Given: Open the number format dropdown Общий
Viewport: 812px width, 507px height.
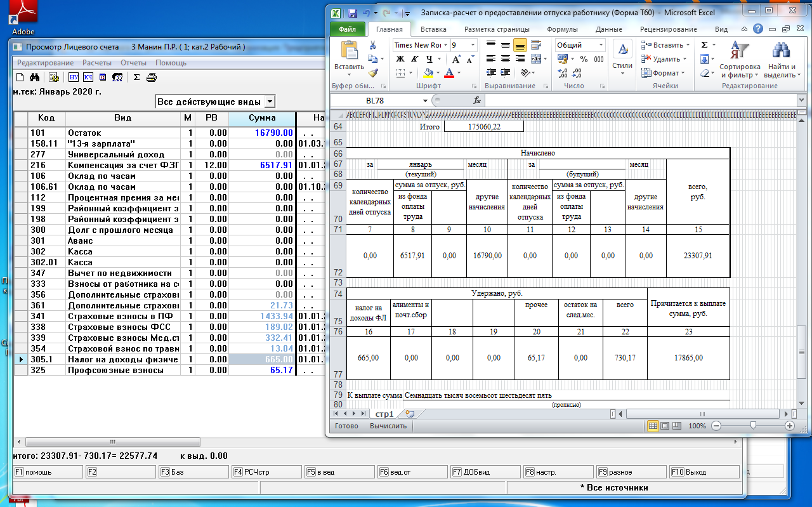Looking at the screenshot, I should tap(601, 45).
